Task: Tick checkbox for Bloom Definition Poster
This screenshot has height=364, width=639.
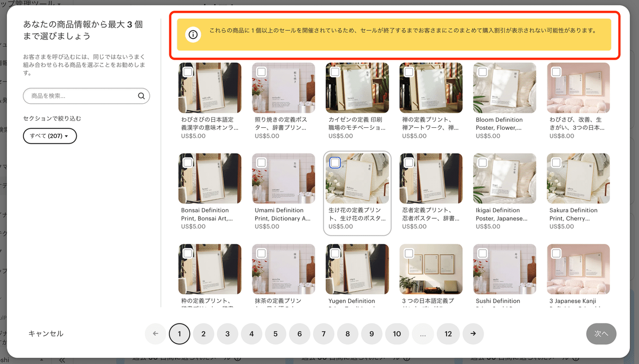Action: 482,72
